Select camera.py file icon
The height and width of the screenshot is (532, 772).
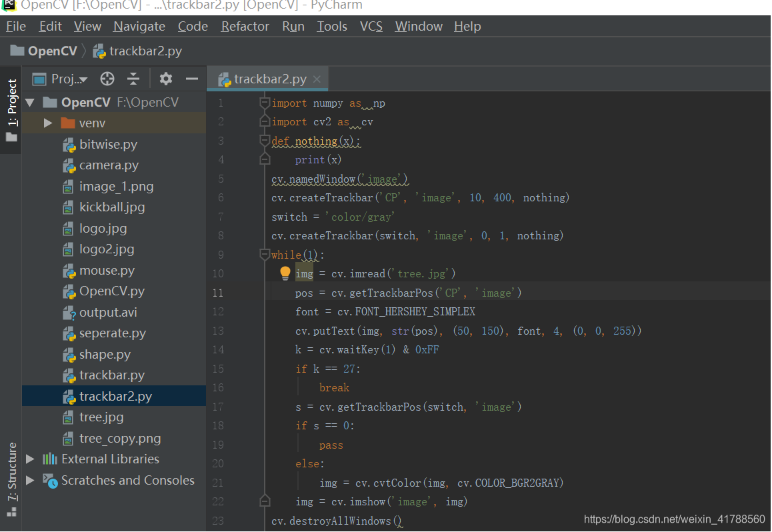(x=69, y=166)
